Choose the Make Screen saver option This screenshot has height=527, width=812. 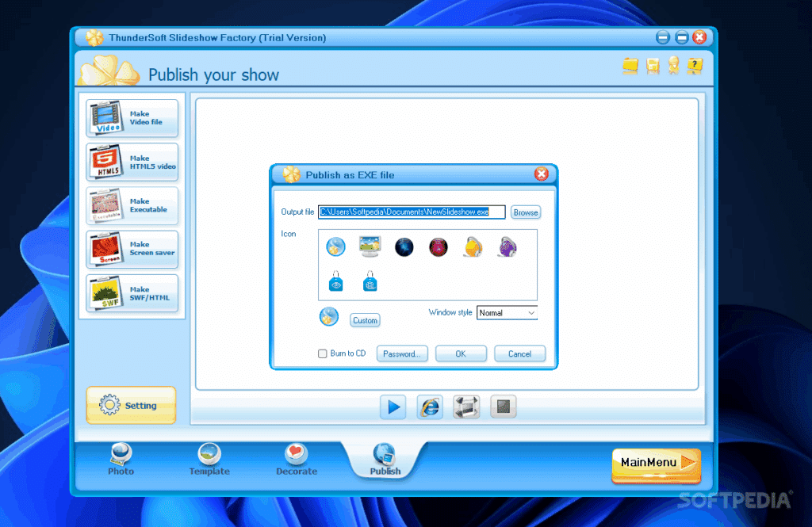click(132, 249)
